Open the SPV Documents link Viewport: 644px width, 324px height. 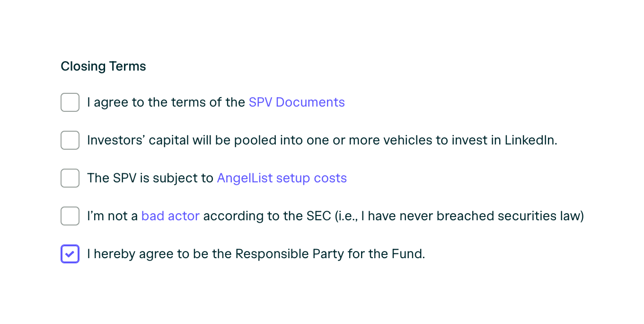(297, 102)
